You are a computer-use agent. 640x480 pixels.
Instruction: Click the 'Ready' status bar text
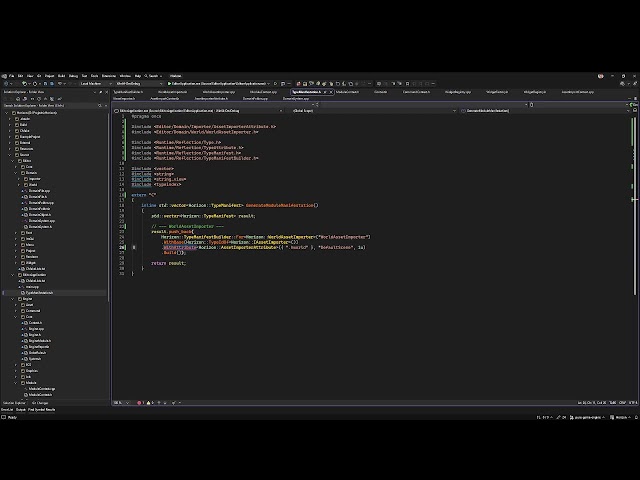(12, 417)
